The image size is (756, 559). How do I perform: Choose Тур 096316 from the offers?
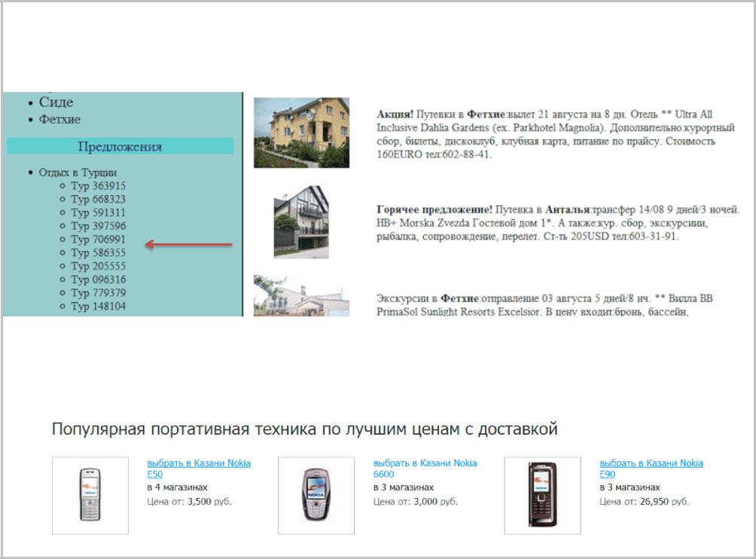[98, 279]
